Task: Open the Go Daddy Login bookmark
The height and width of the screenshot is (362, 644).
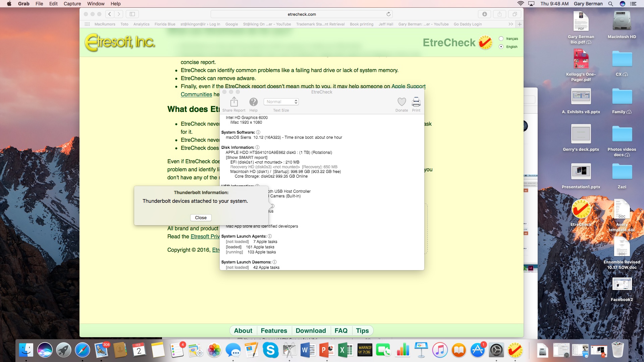Action: (468, 24)
